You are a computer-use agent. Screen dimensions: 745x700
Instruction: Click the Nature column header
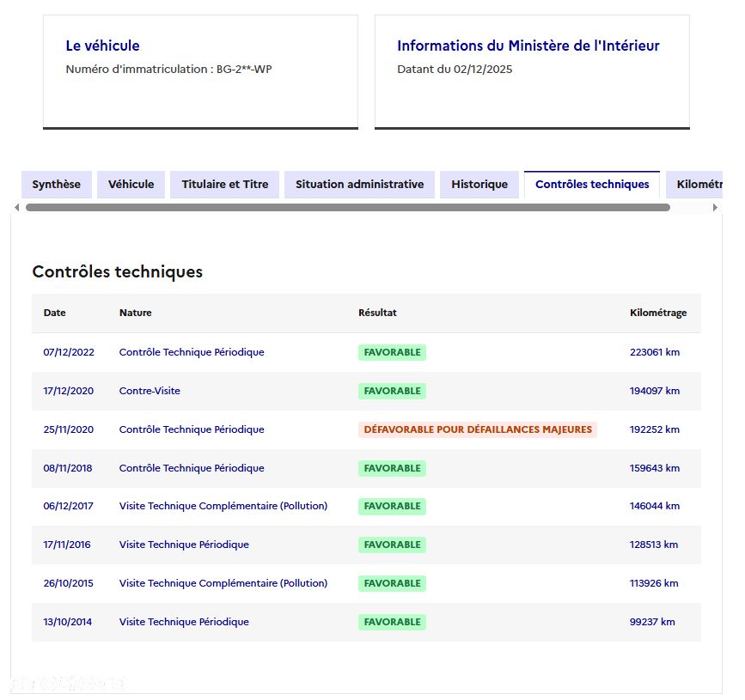pyautogui.click(x=136, y=313)
